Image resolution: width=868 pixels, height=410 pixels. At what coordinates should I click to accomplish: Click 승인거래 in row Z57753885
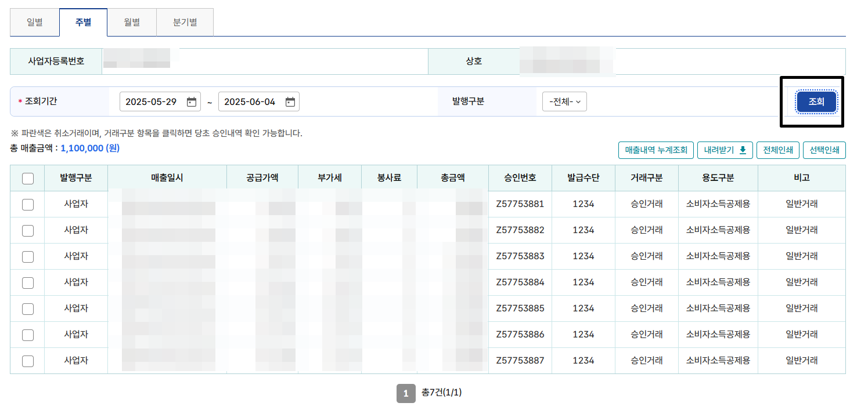point(647,309)
